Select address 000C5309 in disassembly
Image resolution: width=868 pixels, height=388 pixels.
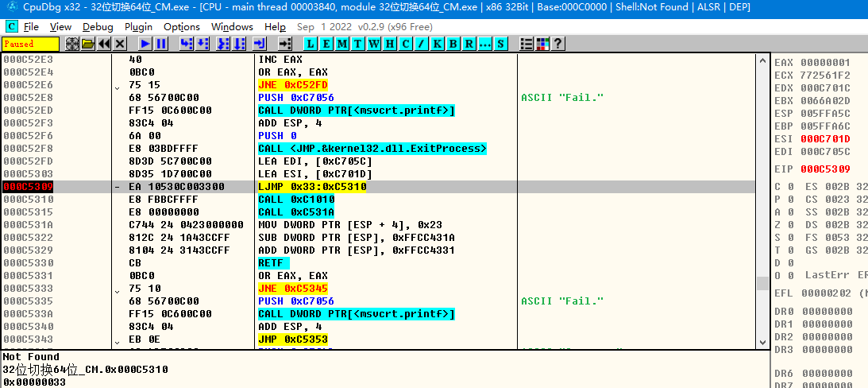point(29,187)
